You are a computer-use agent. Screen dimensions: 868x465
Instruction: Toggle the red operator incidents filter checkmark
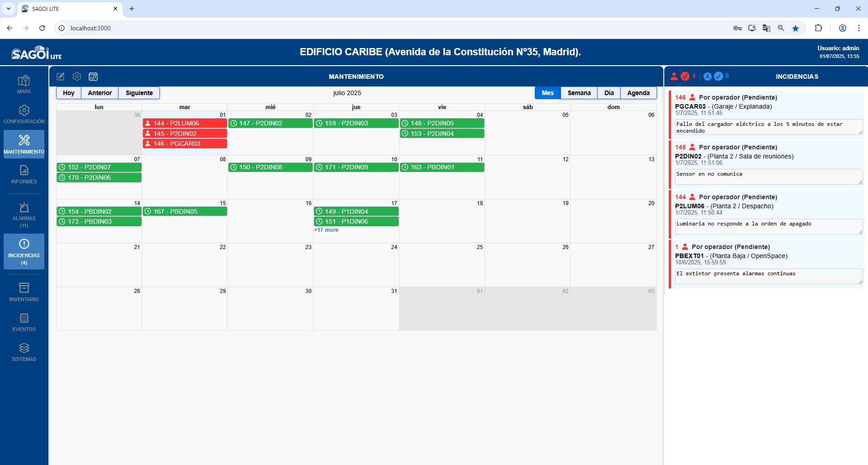point(685,77)
